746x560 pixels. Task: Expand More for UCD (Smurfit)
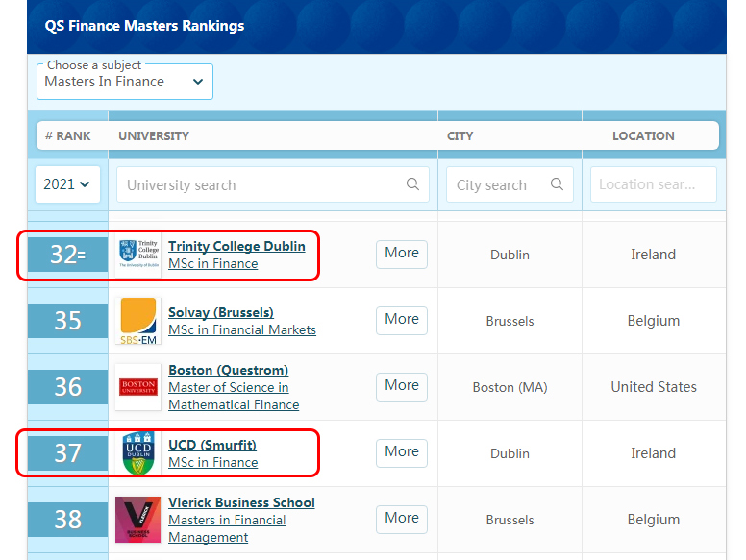(x=401, y=452)
